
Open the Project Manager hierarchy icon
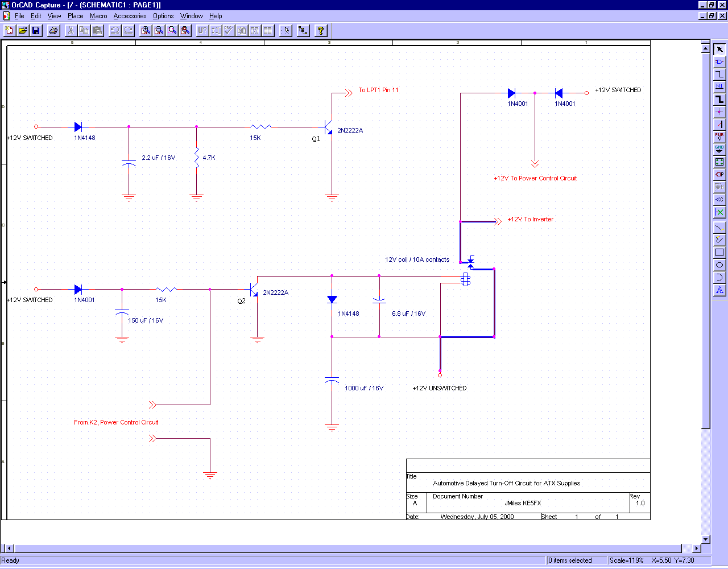(303, 30)
